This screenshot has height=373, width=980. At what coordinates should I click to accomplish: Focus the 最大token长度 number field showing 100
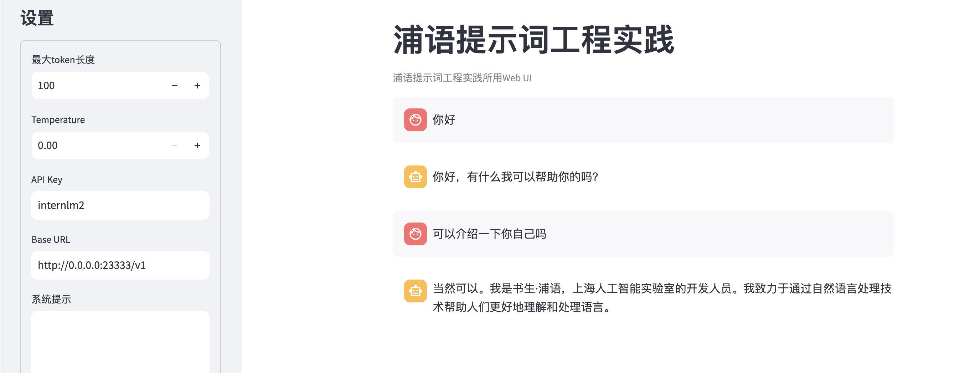(x=99, y=86)
